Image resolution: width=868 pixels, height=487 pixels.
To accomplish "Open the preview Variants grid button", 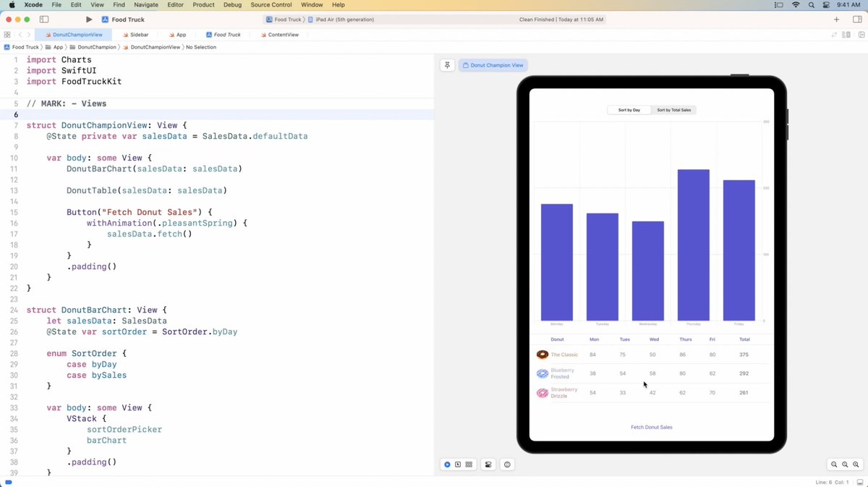I will 469,465.
